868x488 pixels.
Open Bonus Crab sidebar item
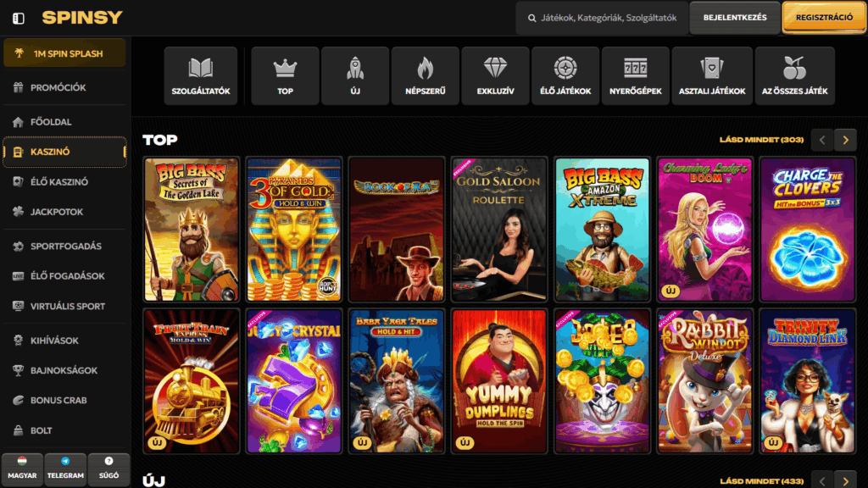tap(64, 400)
